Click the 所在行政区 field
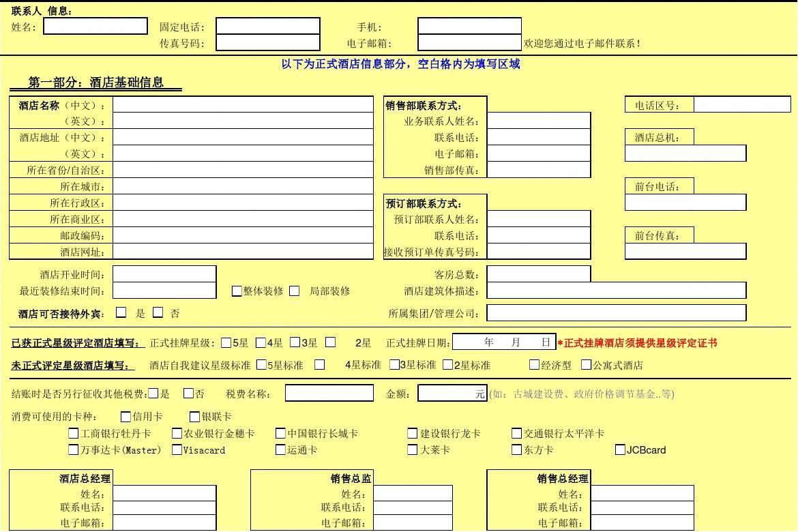Image resolution: width=798 pixels, height=532 pixels. (x=243, y=202)
